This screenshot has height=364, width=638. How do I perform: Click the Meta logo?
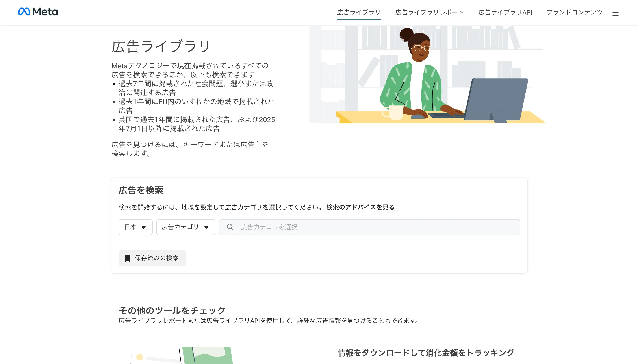point(38,12)
